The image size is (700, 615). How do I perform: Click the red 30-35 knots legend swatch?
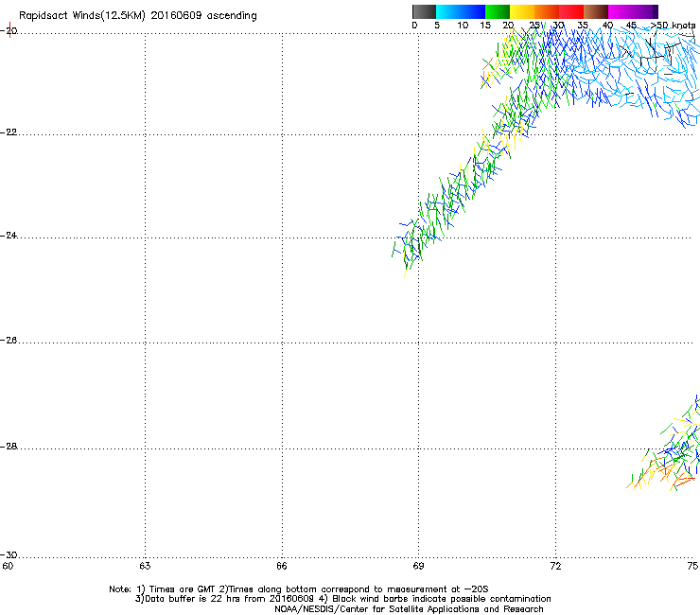coord(571,11)
